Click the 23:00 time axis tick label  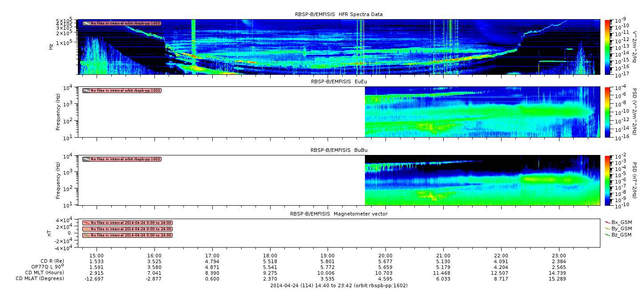(559, 256)
